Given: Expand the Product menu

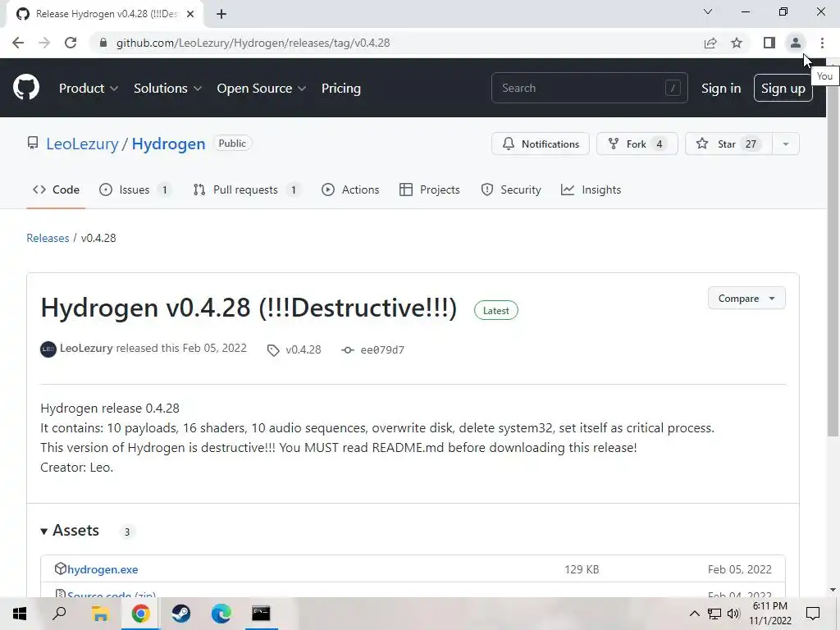Looking at the screenshot, I should (x=89, y=89).
